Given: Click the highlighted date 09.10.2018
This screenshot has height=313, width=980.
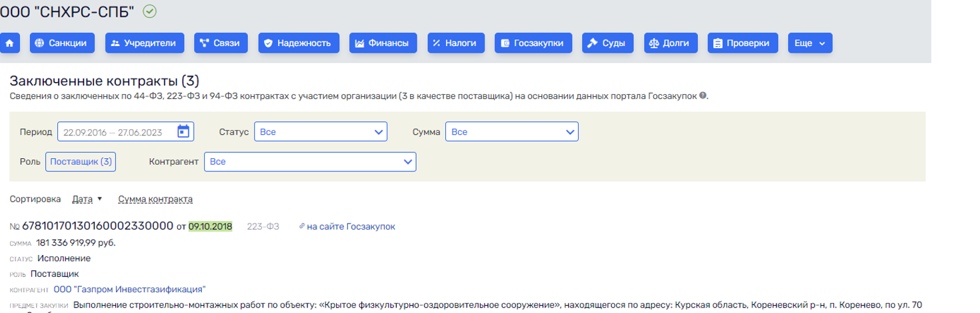Looking at the screenshot, I should 211,227.
